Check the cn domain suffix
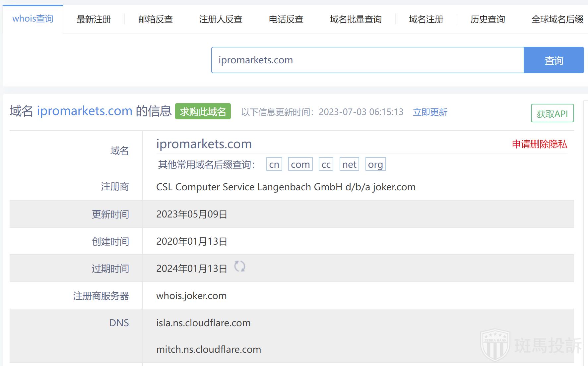 click(274, 164)
